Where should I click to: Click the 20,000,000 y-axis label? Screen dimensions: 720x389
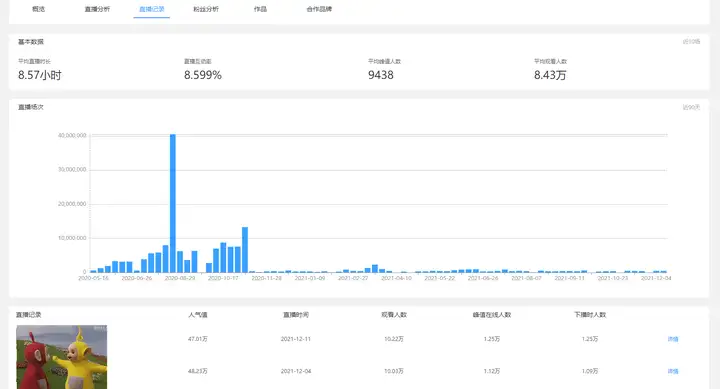pos(72,204)
